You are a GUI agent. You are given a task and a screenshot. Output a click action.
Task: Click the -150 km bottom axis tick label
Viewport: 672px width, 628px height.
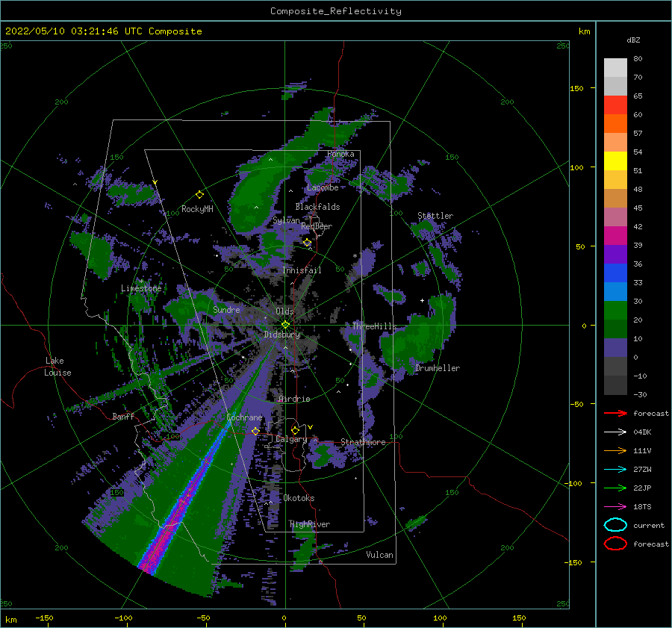tap(44, 618)
